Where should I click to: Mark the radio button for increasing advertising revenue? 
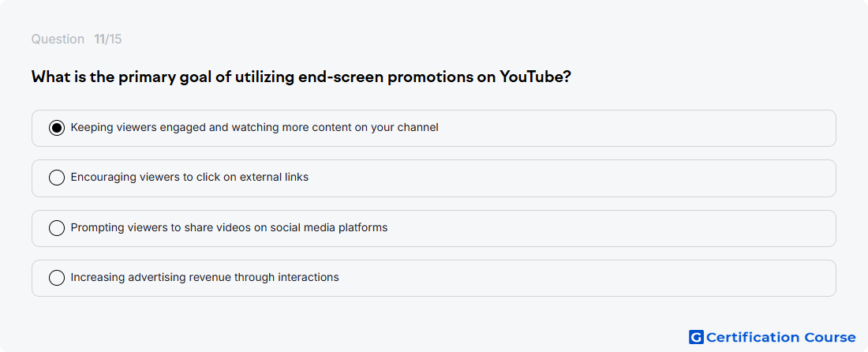coord(57,278)
